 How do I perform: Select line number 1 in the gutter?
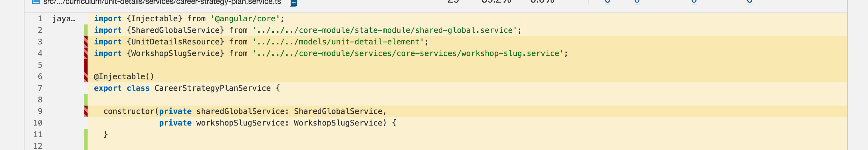[40, 19]
